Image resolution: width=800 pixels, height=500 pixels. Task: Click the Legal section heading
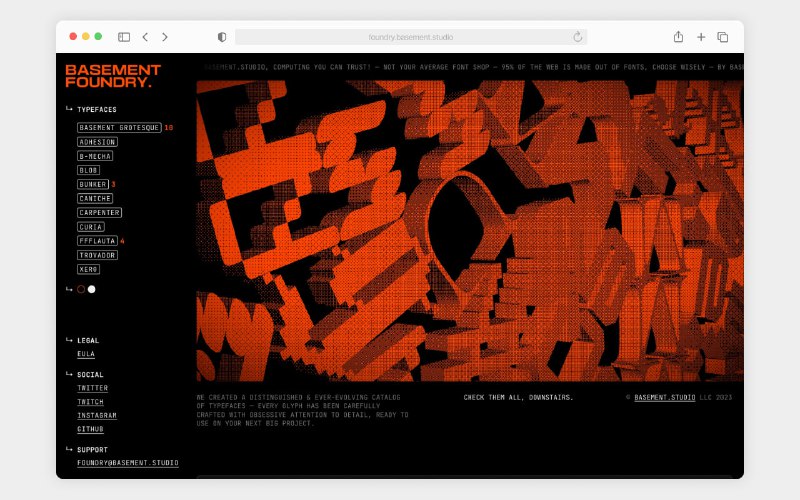coord(88,340)
